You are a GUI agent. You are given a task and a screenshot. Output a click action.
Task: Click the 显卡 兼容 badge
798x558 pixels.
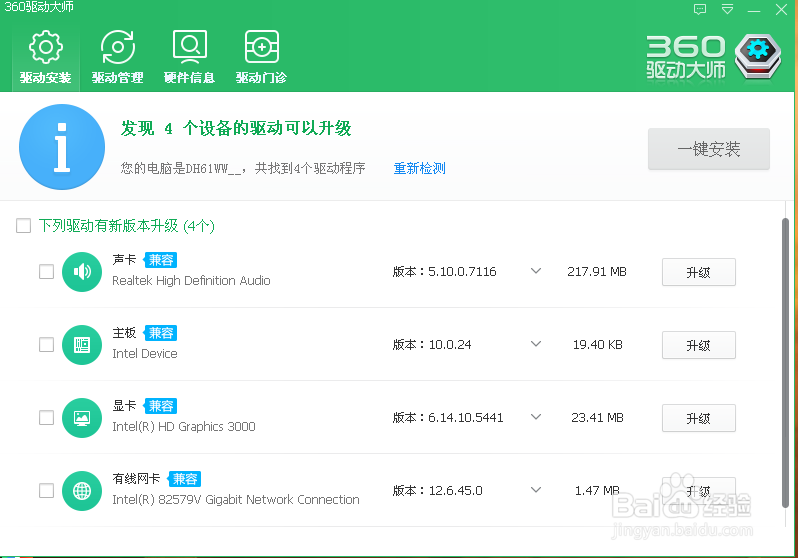(160, 406)
